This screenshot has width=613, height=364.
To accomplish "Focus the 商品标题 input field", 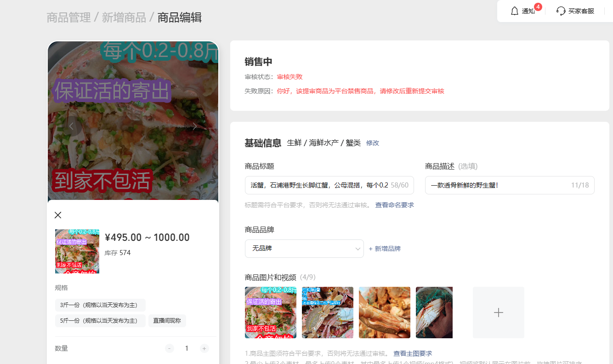I will [329, 185].
